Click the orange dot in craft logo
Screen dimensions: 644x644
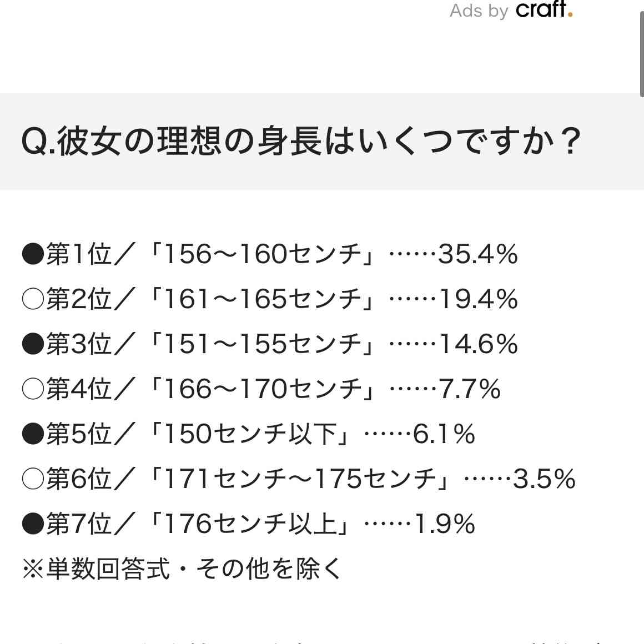tap(570, 15)
